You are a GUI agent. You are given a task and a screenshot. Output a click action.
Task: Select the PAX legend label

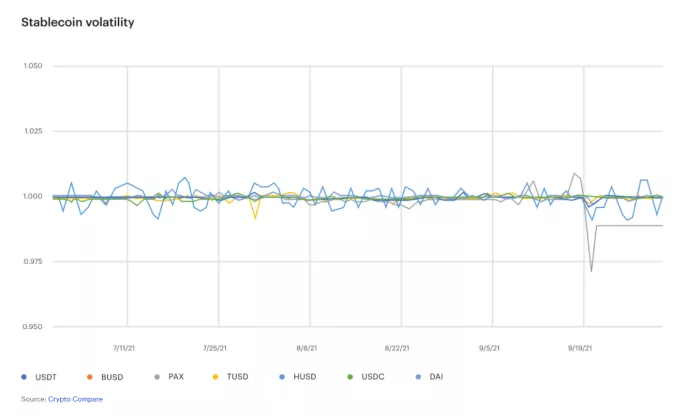(176, 377)
